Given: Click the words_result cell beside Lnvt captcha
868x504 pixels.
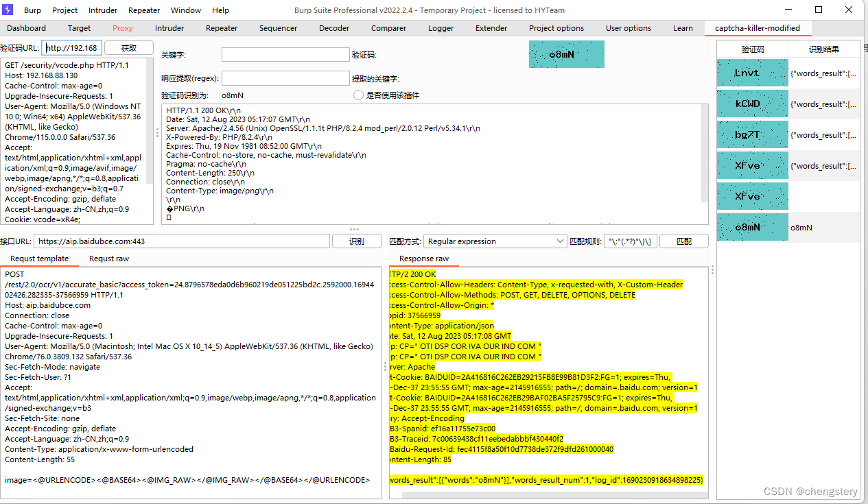Looking at the screenshot, I should tap(823, 73).
